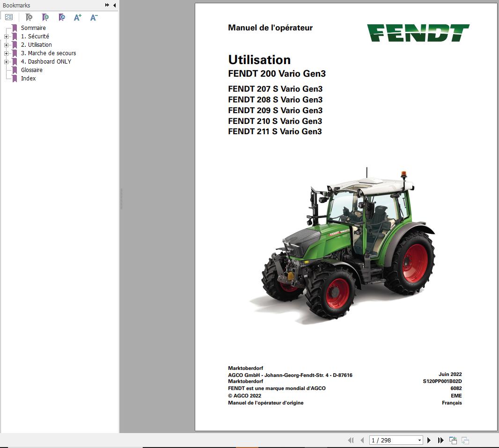Image resolution: width=499 pixels, height=448 pixels.
Task: Click the FENDT 207 S Vario Gen3 line
Action: click(275, 89)
